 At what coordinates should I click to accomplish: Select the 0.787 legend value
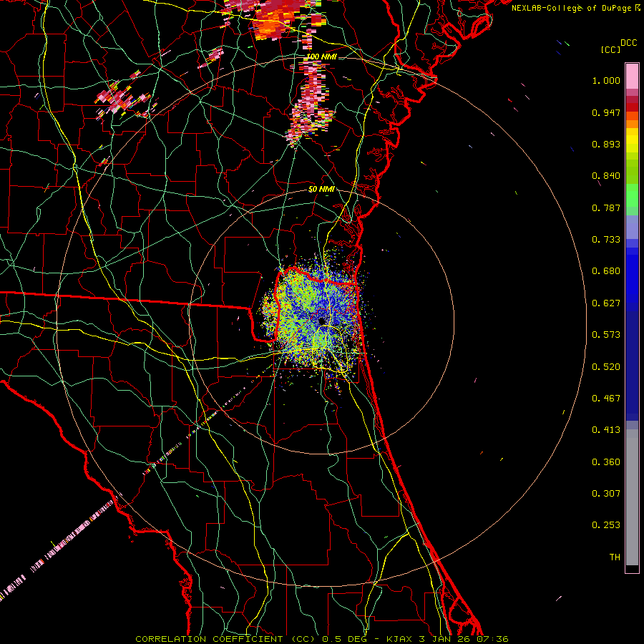(606, 208)
